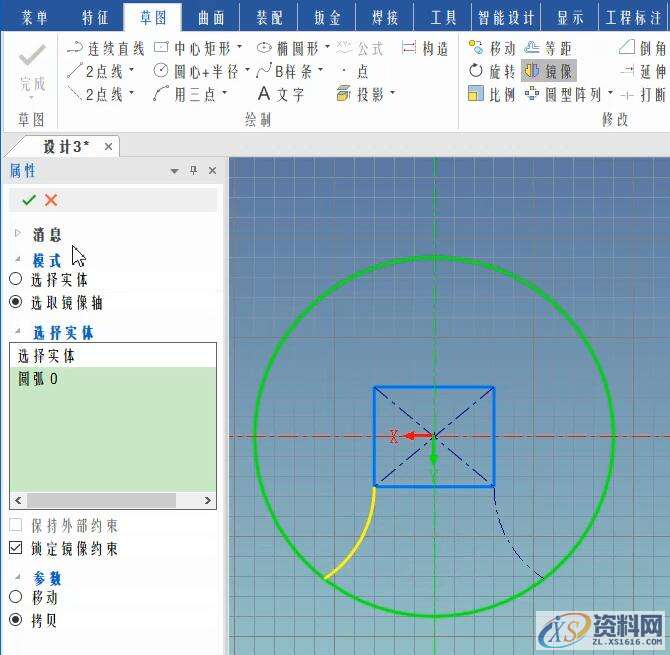This screenshot has width=670, height=655.
Task: Open the 圆型阵列 dropdown arrow
Action: [x=610, y=92]
